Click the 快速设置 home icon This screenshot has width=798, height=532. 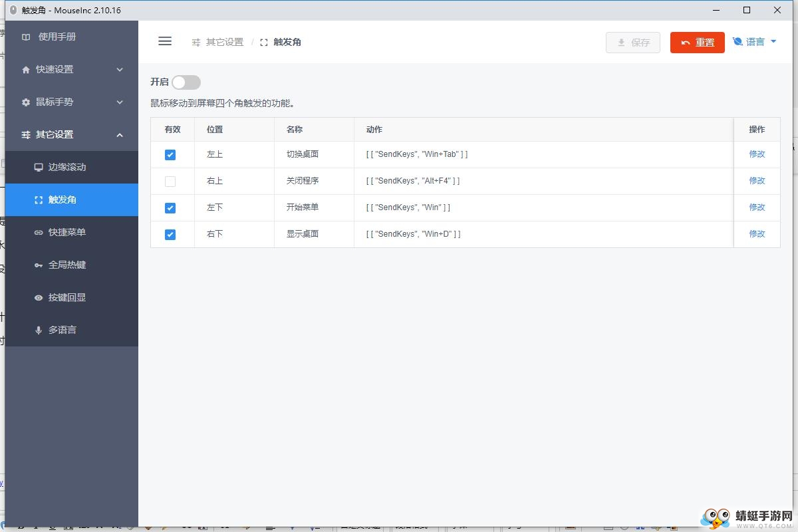tap(26, 70)
